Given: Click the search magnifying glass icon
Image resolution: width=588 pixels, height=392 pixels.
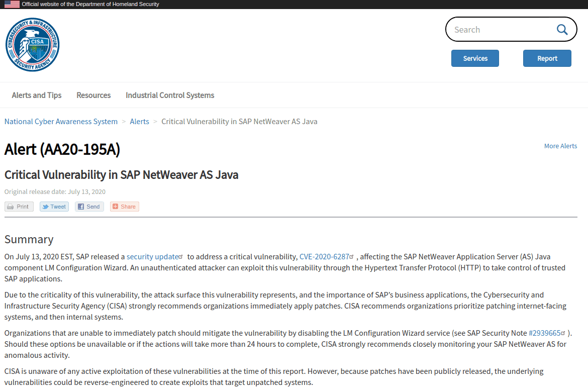Looking at the screenshot, I should point(562,29).
